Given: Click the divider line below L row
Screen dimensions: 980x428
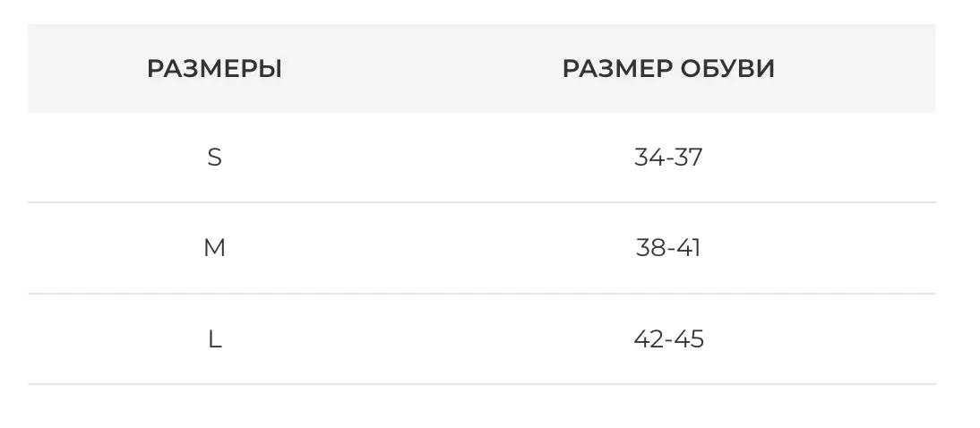Looking at the screenshot, I should [x=482, y=384].
